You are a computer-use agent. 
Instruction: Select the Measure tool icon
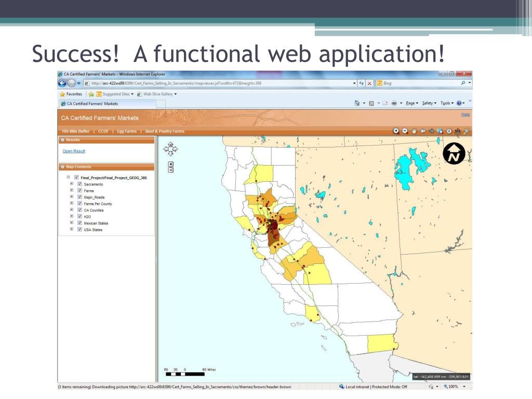[458, 131]
